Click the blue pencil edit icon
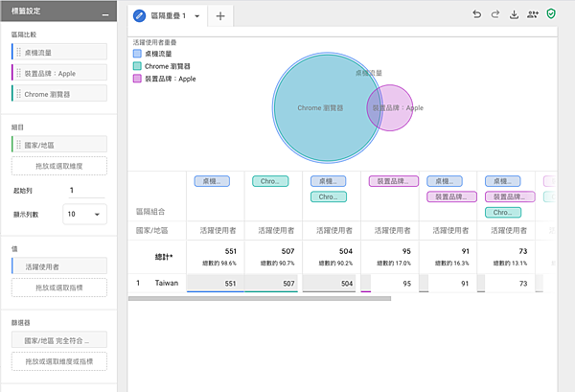The height and width of the screenshot is (392, 575). coord(139,15)
